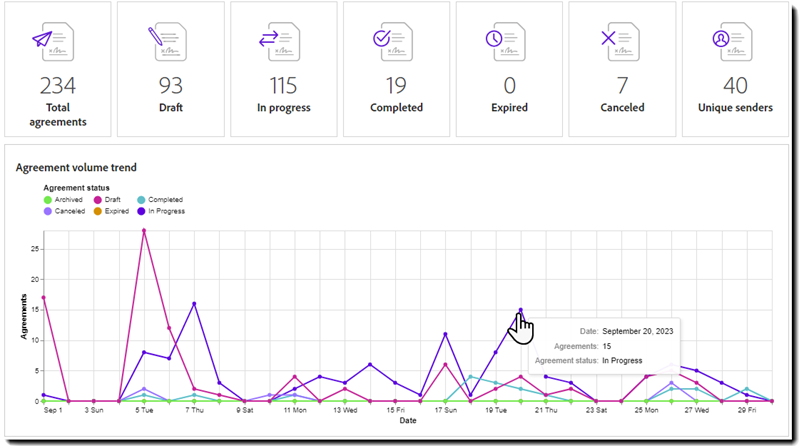Toggle the In Progress legend entry
Viewport: 799px width, 446px height.
[x=141, y=211]
